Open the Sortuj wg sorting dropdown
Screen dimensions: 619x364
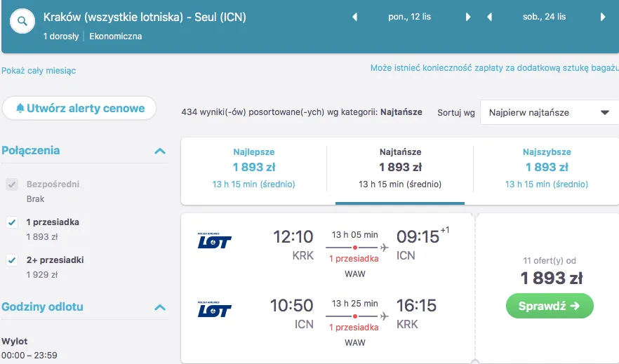[549, 112]
